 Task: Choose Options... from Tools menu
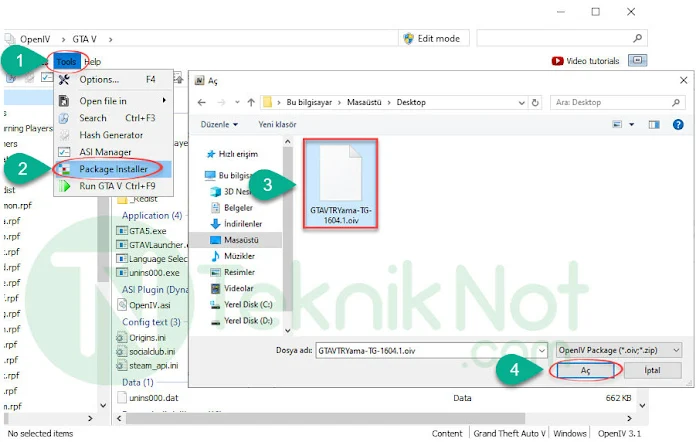(113, 80)
